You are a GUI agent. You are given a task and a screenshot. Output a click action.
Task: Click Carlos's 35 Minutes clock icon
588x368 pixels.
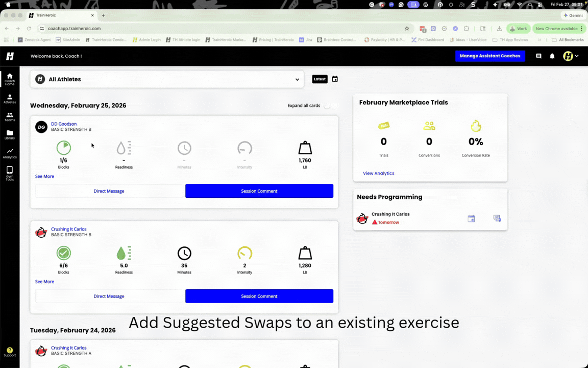184,253
